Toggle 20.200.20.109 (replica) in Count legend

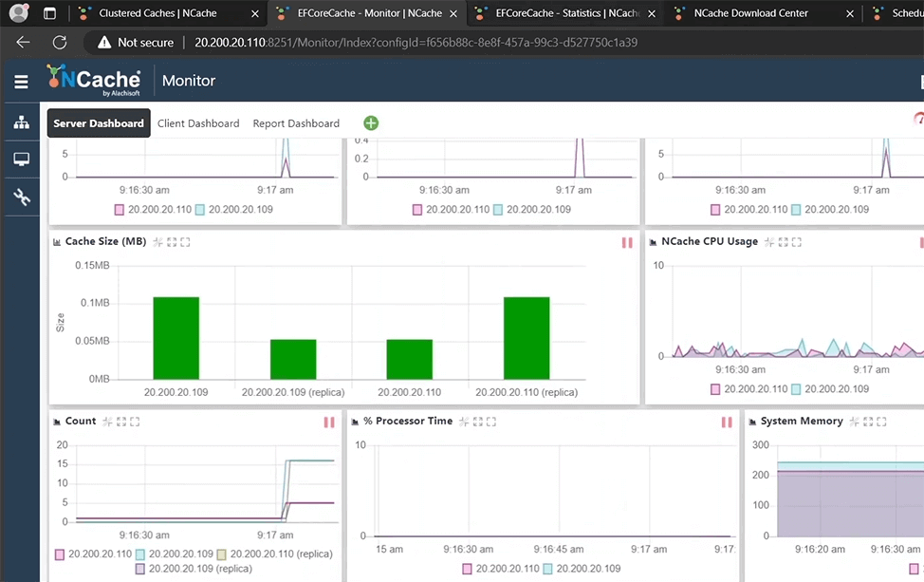point(194,569)
